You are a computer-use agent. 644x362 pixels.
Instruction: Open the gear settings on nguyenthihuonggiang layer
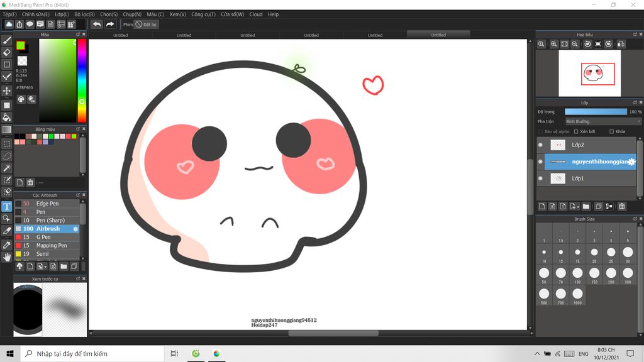(631, 162)
